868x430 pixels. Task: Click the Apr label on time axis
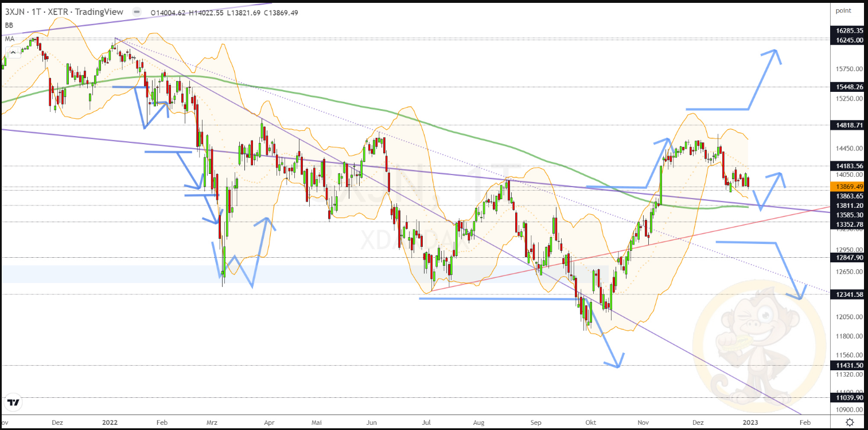[268, 422]
